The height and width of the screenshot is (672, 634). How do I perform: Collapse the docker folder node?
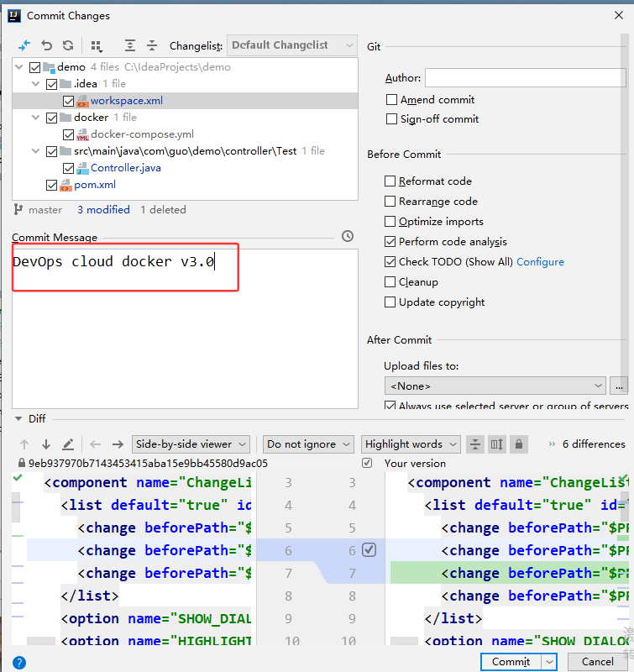[x=35, y=117]
